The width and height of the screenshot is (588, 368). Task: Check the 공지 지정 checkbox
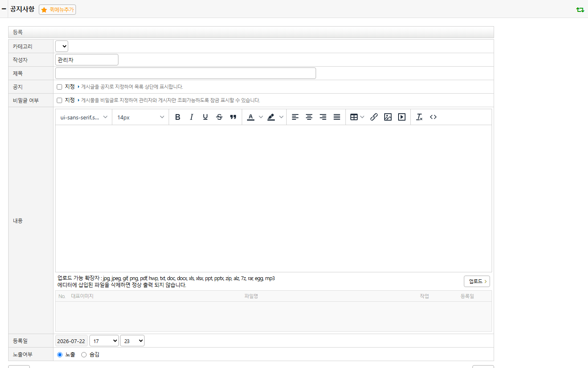[x=60, y=87]
